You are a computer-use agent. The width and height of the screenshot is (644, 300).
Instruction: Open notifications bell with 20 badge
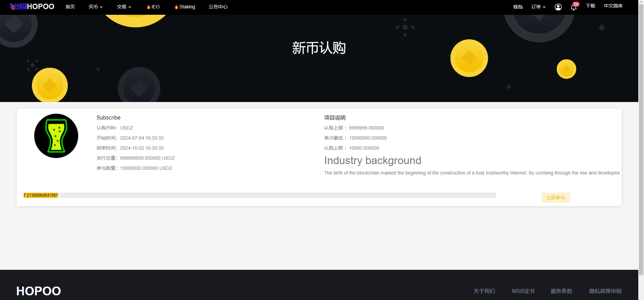point(574,7)
